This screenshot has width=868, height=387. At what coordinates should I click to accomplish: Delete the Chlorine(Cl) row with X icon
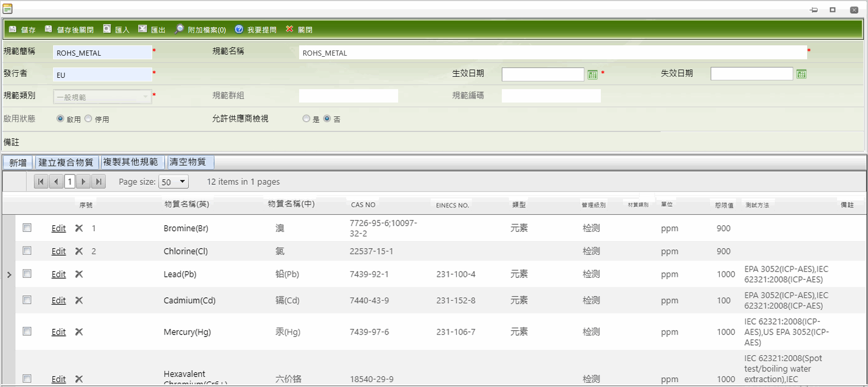[79, 251]
